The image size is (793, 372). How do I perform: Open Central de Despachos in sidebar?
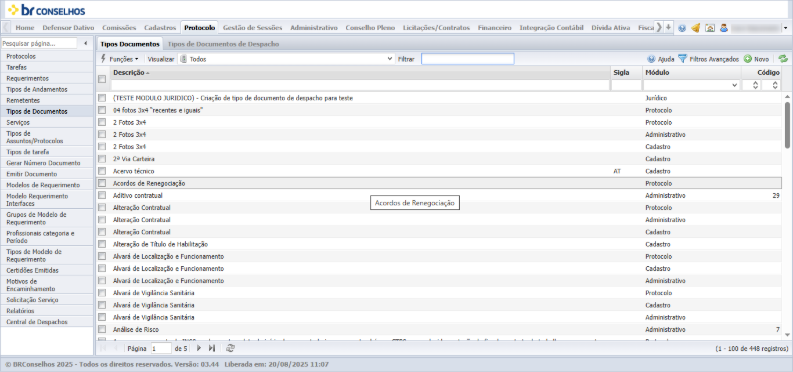(x=47, y=322)
